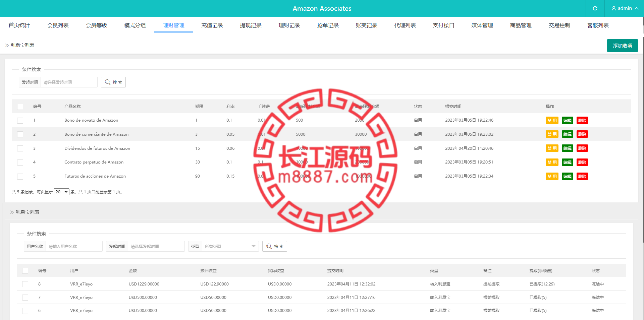Go to 媒体管理 tab
The image size is (644, 320).
tap(482, 25)
